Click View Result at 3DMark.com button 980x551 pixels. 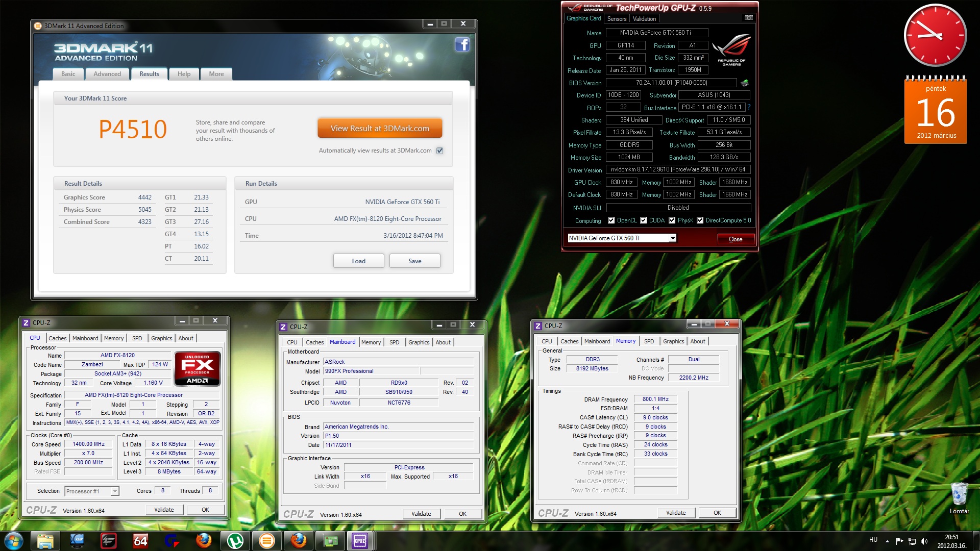coord(380,129)
